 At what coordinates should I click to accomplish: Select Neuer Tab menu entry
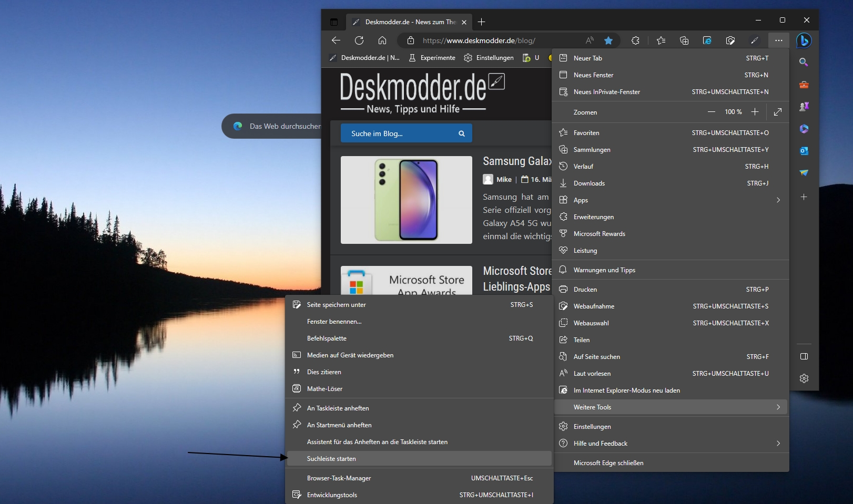(x=671, y=58)
